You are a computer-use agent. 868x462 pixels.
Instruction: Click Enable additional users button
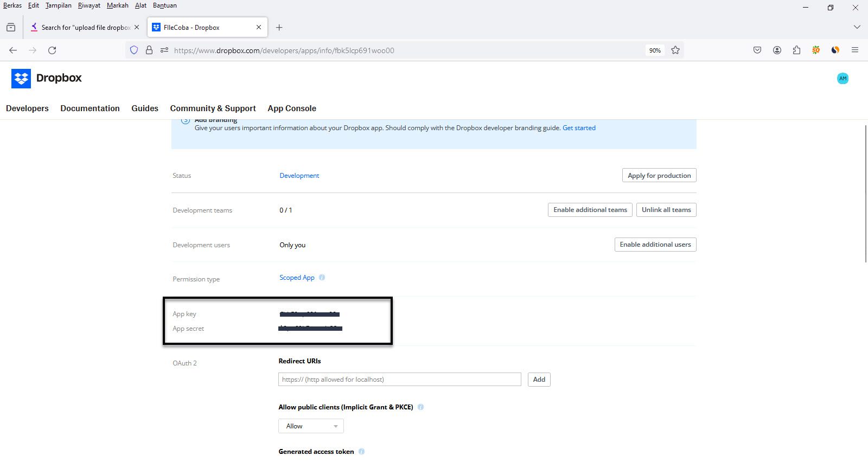[655, 245]
